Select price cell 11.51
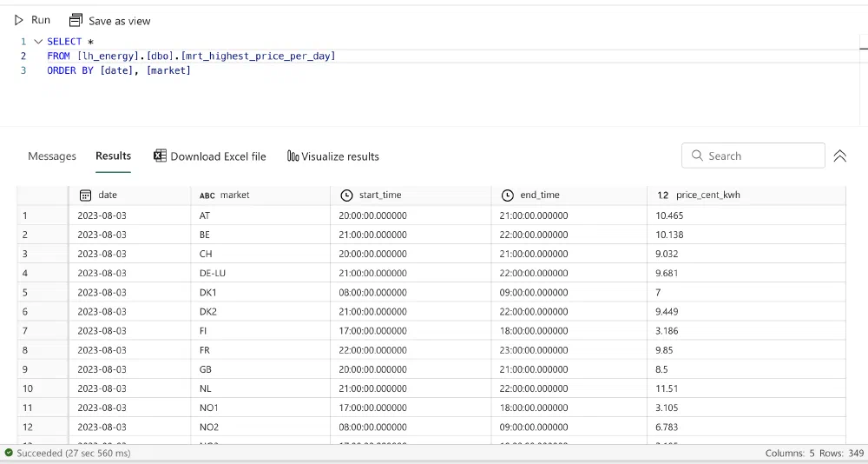 (746, 388)
